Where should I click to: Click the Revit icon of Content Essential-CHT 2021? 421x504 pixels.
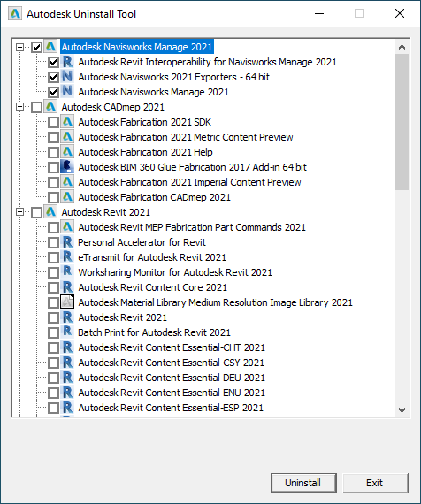[x=67, y=347]
